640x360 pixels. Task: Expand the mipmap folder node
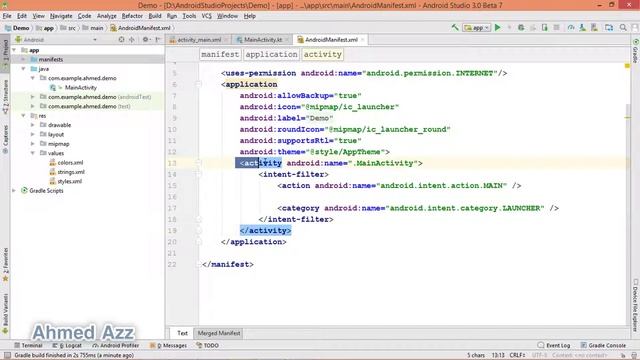point(33,144)
